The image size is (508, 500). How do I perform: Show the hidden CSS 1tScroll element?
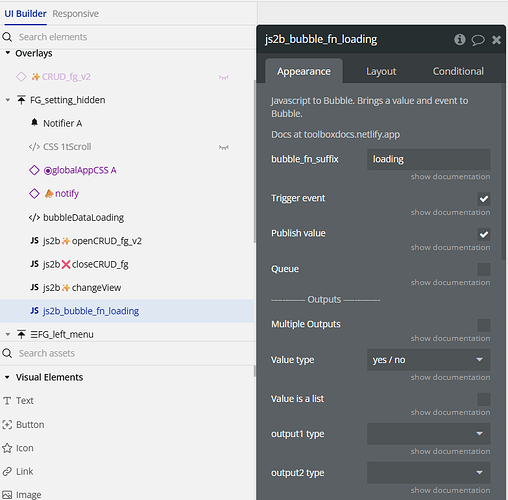pos(224,147)
